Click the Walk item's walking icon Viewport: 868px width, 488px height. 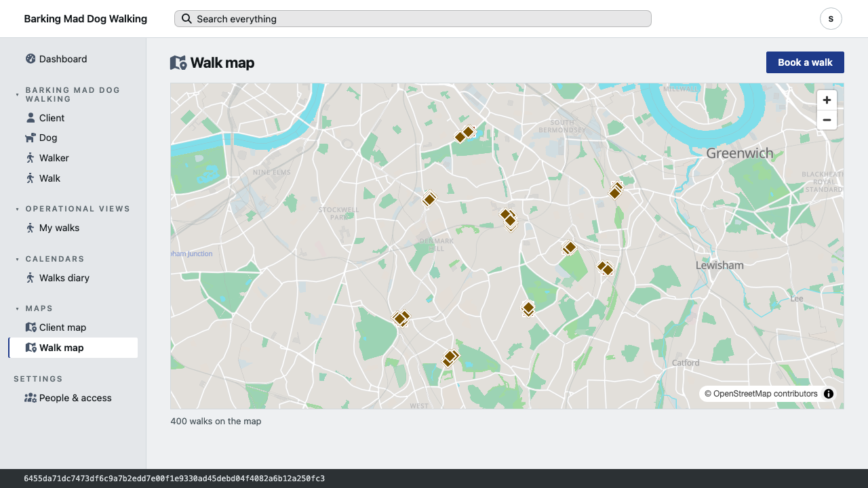click(31, 178)
